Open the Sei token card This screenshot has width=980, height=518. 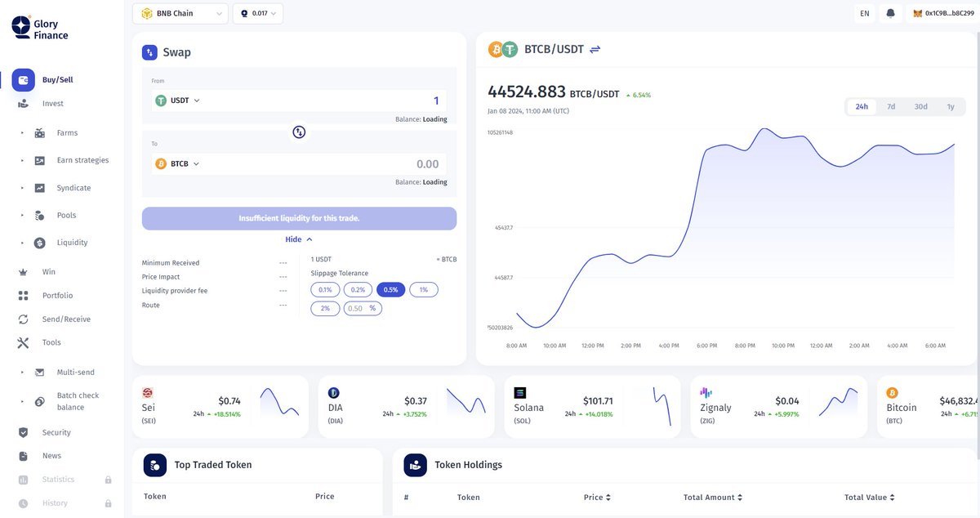point(220,406)
